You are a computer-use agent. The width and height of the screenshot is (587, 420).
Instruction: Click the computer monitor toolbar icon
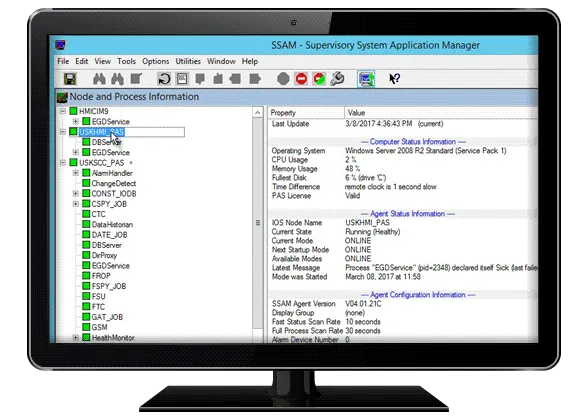pyautogui.click(x=366, y=79)
